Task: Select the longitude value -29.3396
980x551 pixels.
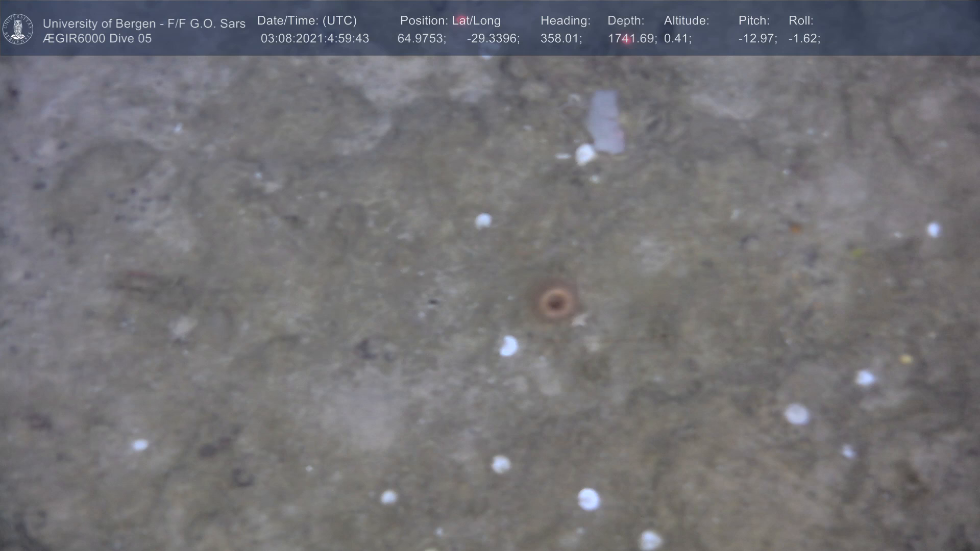Action: pyautogui.click(x=493, y=39)
